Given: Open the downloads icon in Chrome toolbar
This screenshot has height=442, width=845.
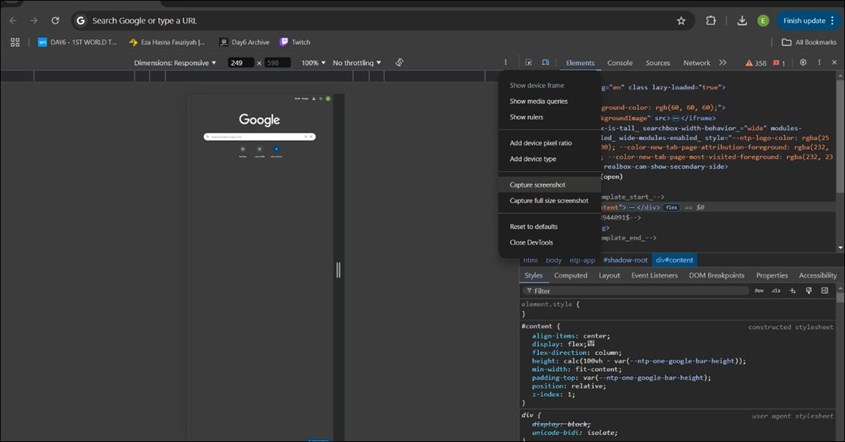Looking at the screenshot, I should tap(742, 20).
